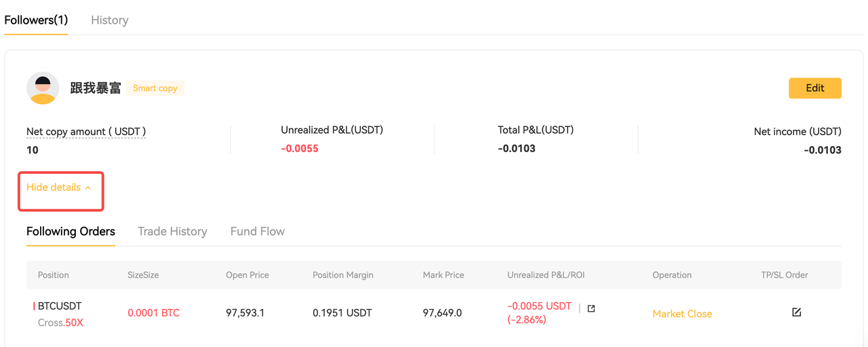Click the share icon beside unrealized P&L

pos(591,308)
